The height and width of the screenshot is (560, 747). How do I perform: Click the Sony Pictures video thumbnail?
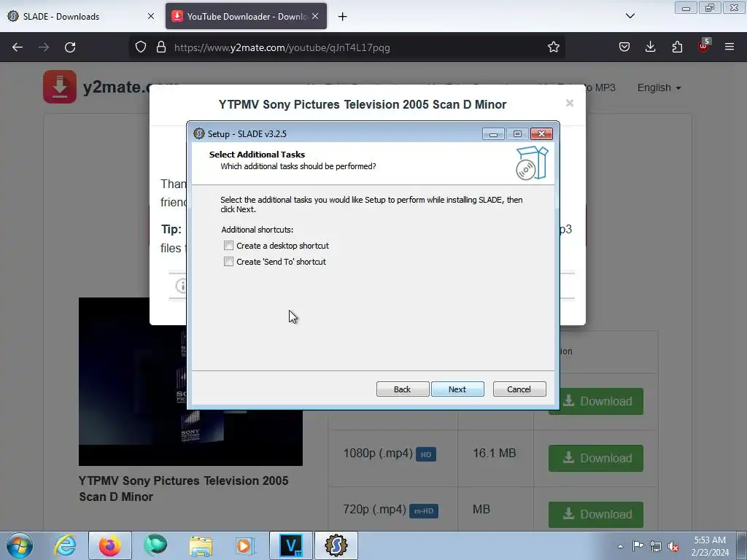(190, 381)
